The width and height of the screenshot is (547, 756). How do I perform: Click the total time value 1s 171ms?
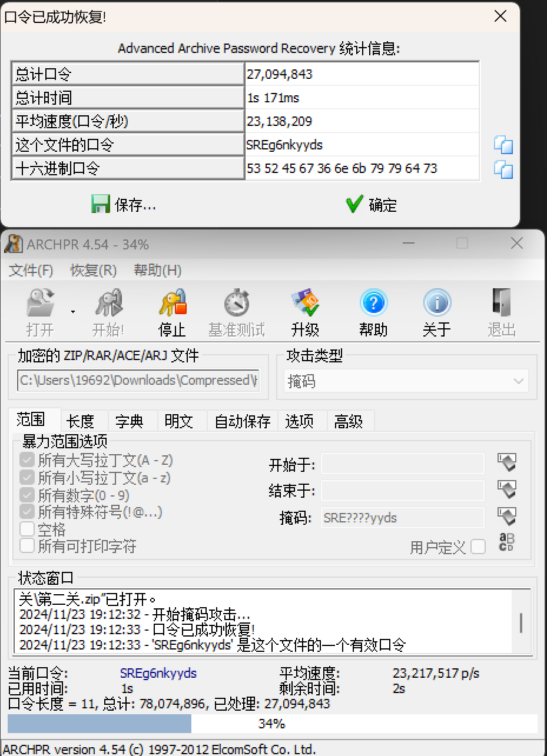pos(362,98)
